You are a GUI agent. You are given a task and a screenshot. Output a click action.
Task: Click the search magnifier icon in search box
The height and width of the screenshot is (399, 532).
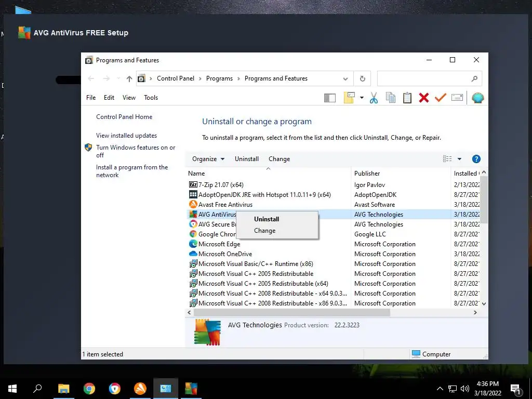(x=474, y=79)
